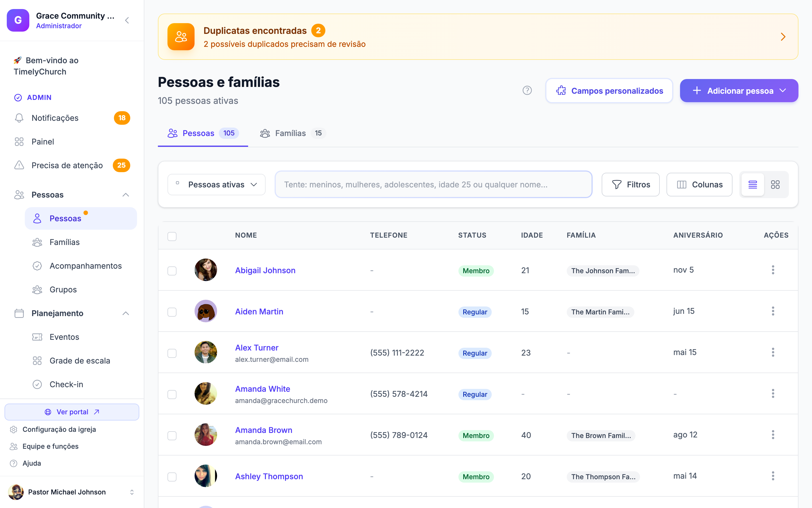Click Amanda Brown's avatar photo

pyautogui.click(x=206, y=435)
